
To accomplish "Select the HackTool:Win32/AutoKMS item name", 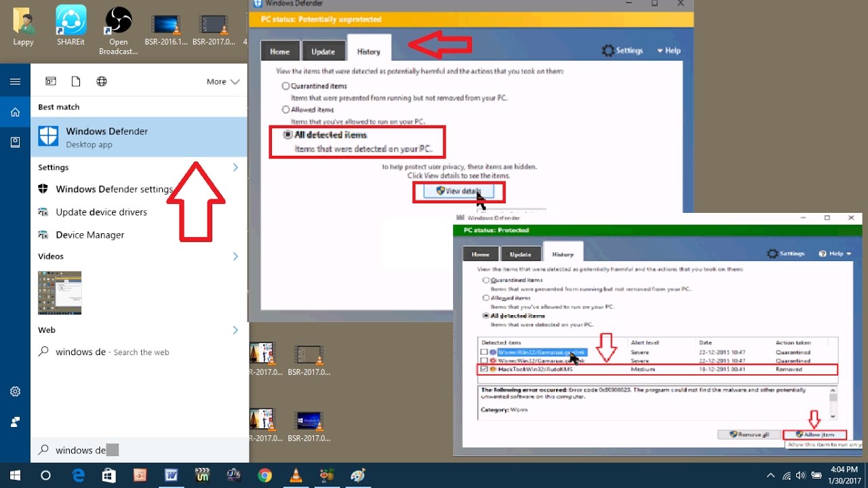I will coord(536,369).
